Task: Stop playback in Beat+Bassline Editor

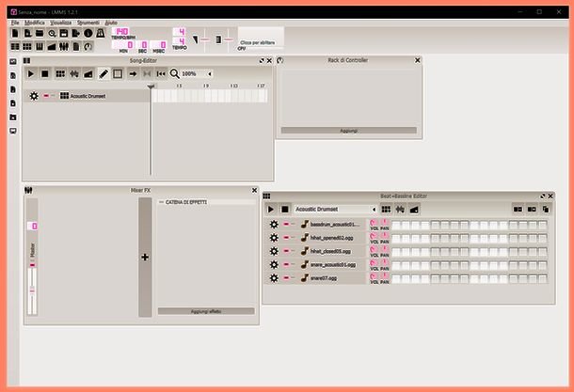Action: 285,210
